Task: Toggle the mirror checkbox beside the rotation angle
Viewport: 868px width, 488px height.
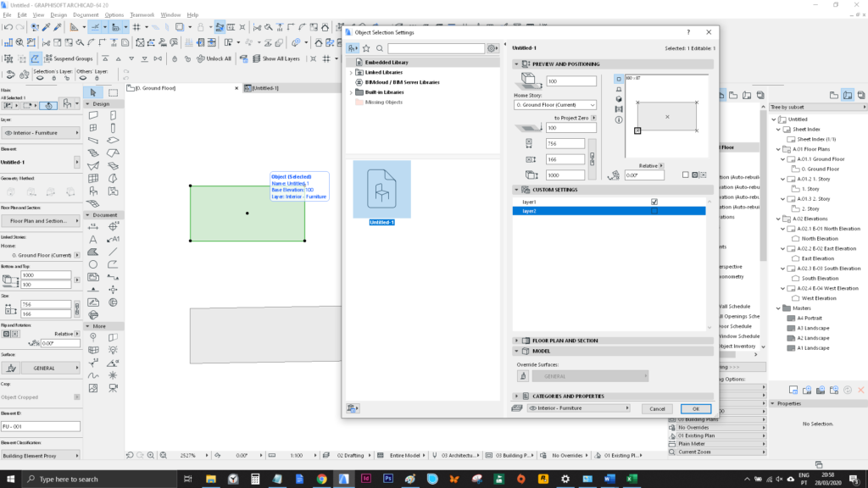Action: [686, 175]
